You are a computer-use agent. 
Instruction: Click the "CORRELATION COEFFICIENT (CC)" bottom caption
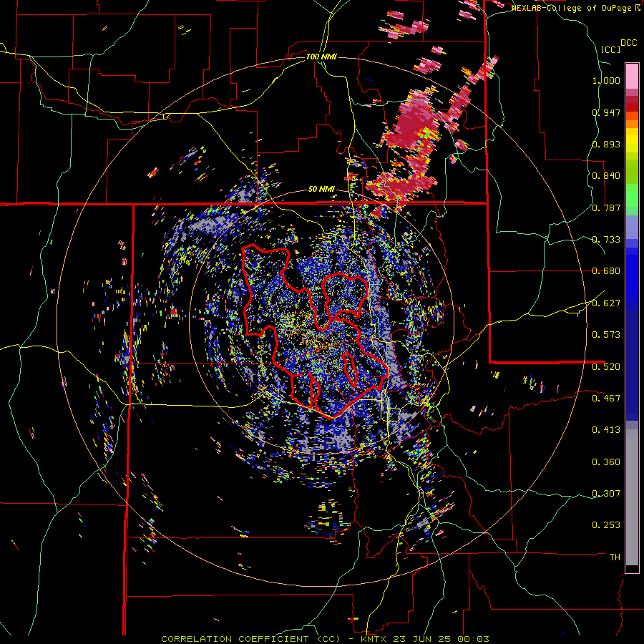pos(250,639)
